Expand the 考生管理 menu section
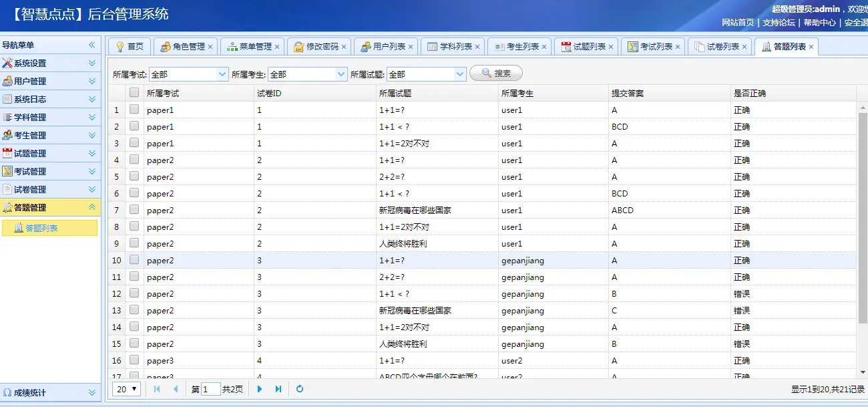This screenshot has height=407, width=868. (92, 136)
